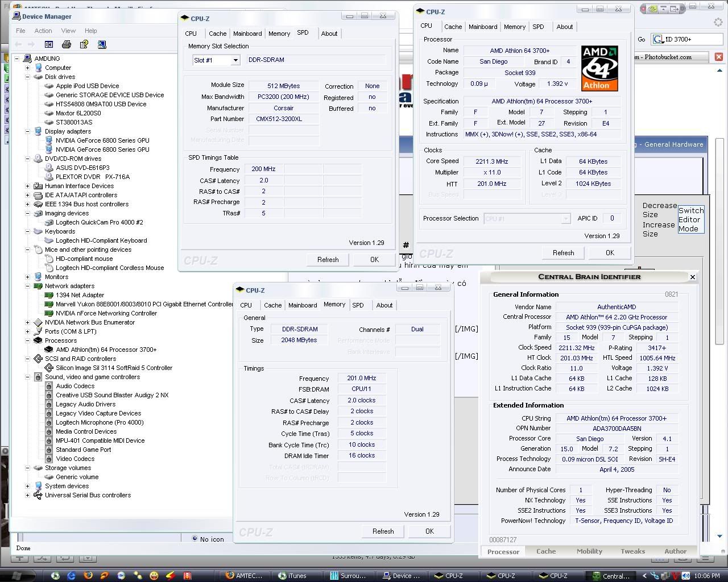This screenshot has height=582, width=728.
Task: Click Refresh in the CPU tab CPU-Z window
Action: (x=563, y=253)
